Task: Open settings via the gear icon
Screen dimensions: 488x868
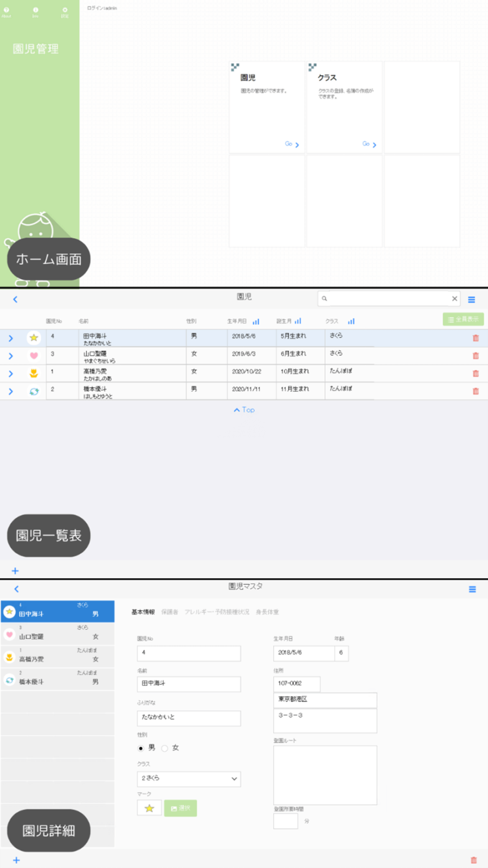Action: (66, 10)
